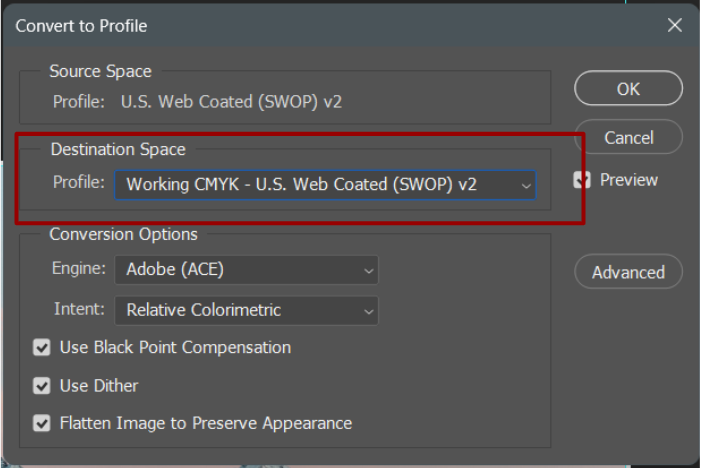Viewport: 701px width, 468px height.
Task: Click the Use Black Point Compensation label
Action: [175, 347]
